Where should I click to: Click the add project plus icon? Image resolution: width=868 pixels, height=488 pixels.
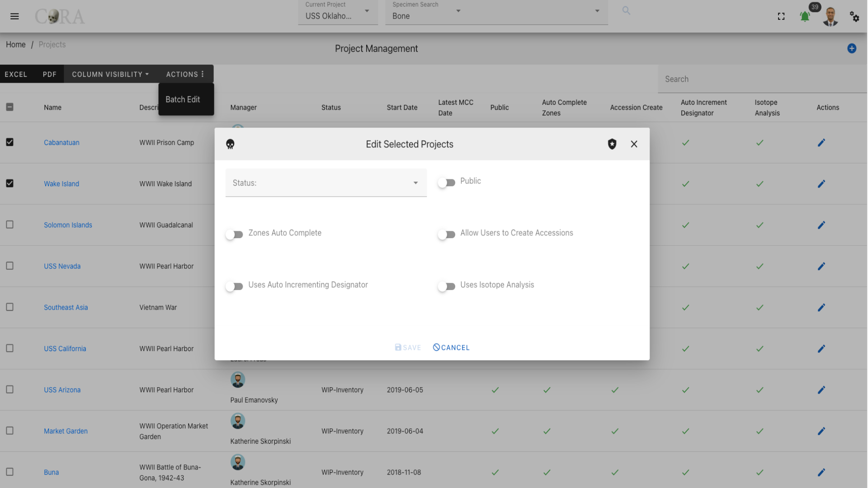click(852, 48)
